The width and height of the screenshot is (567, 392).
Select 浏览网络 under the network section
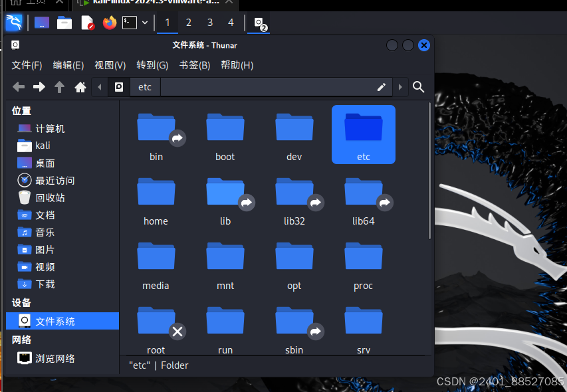coord(55,358)
